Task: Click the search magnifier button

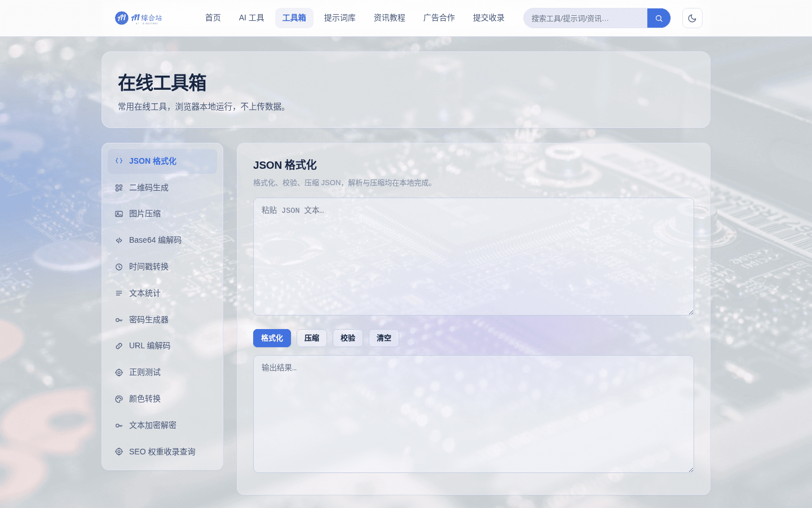Action: [659, 18]
